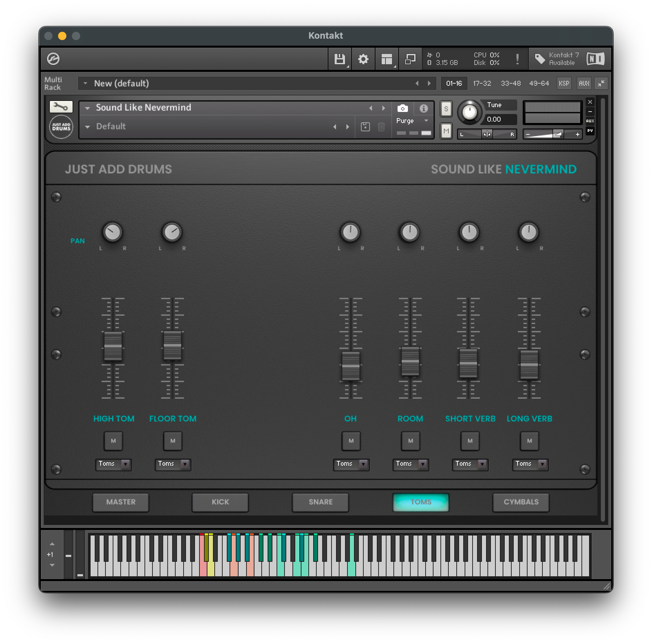This screenshot has width=652, height=644.
Task: Open the ROOM output Toms dropdown
Action: pos(411,464)
